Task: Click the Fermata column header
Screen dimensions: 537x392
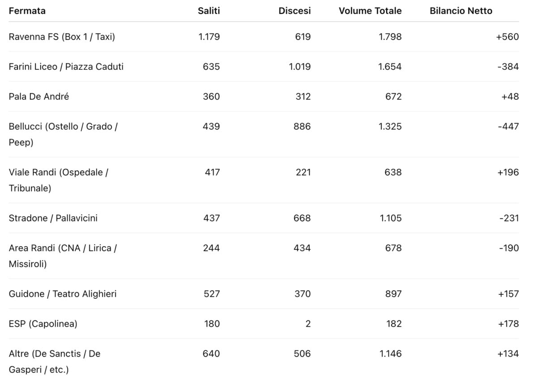Action: pyautogui.click(x=27, y=11)
